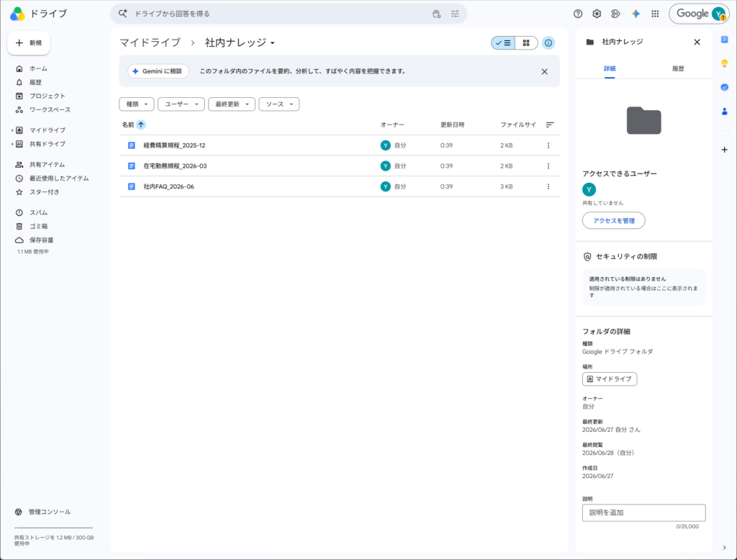Switch to grid layout view
The image size is (737, 560).
526,42
